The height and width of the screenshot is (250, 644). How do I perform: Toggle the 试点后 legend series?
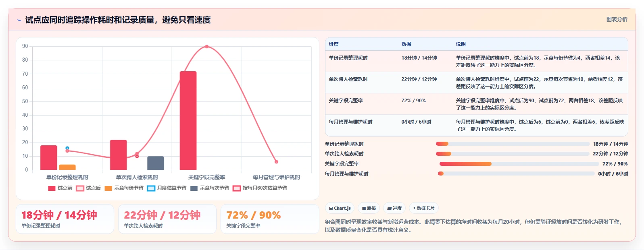pyautogui.click(x=88, y=188)
